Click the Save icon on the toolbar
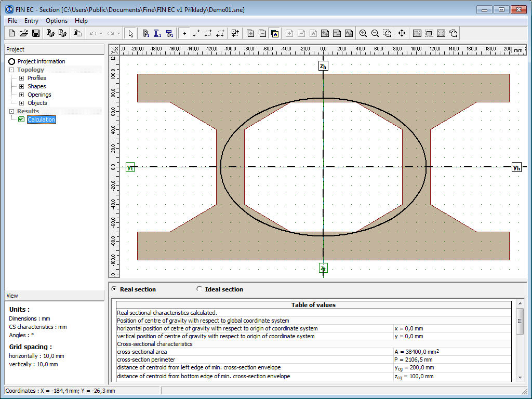Image resolution: width=532 pixels, height=399 pixels. tap(35, 33)
